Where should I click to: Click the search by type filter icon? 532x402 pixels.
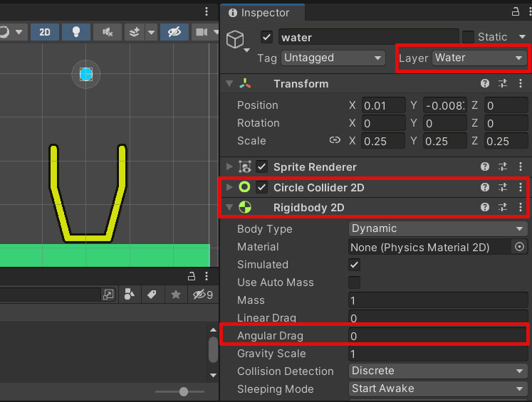(129, 295)
